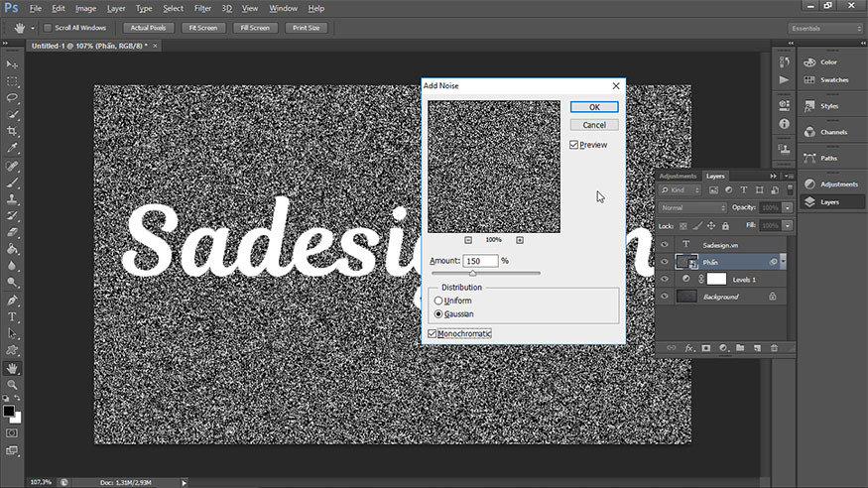Select the Eyedropper tool
This screenshot has height=488, width=868.
tap(12, 148)
